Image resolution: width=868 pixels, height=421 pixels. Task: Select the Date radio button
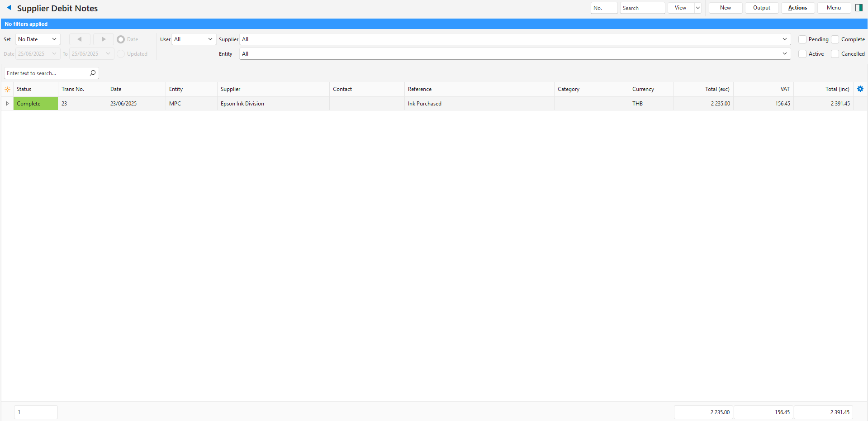pos(121,39)
